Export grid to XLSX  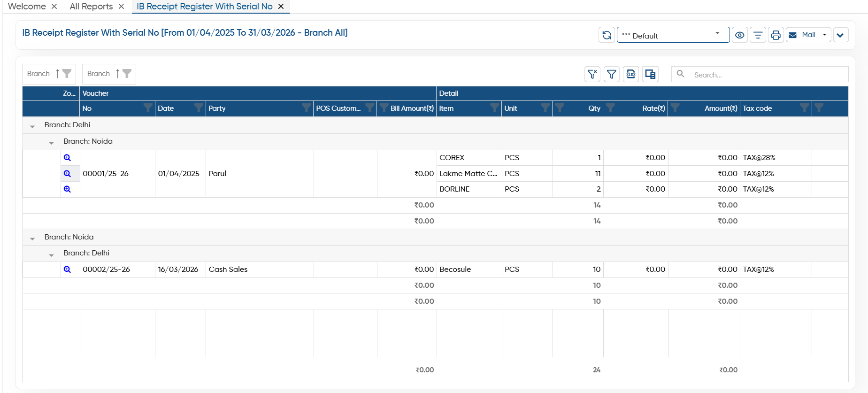pos(631,74)
